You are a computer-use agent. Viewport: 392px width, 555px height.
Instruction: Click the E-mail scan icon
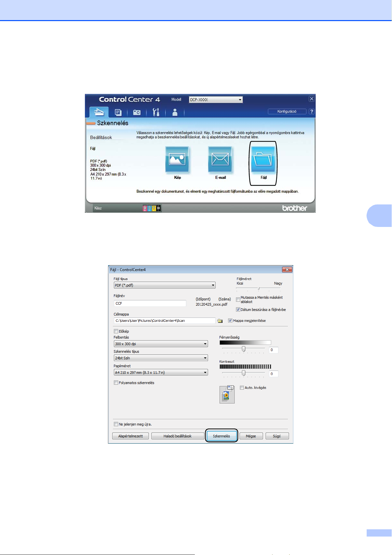pyautogui.click(x=220, y=160)
